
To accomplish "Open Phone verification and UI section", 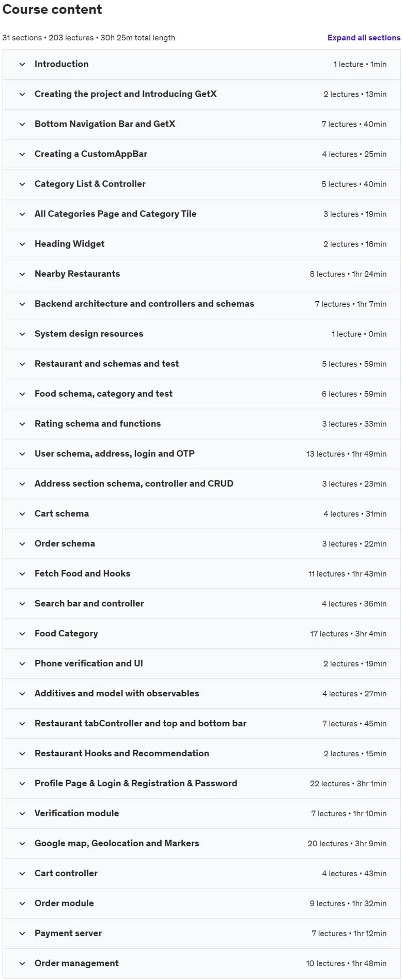I will click(x=202, y=663).
